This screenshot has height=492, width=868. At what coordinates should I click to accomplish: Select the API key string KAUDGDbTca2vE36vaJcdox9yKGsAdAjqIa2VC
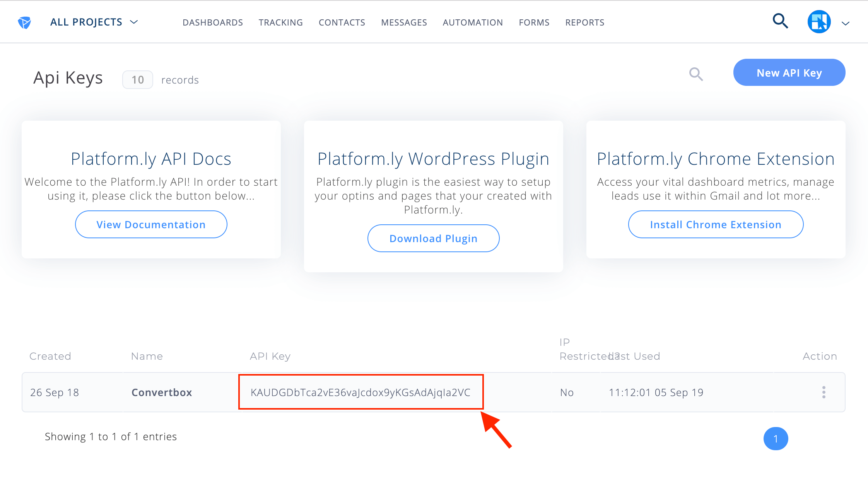[361, 392]
